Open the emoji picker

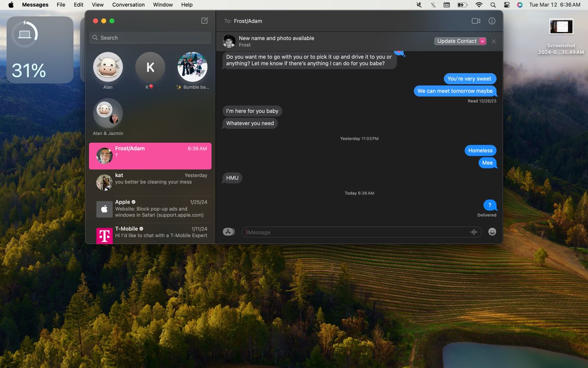click(x=492, y=232)
